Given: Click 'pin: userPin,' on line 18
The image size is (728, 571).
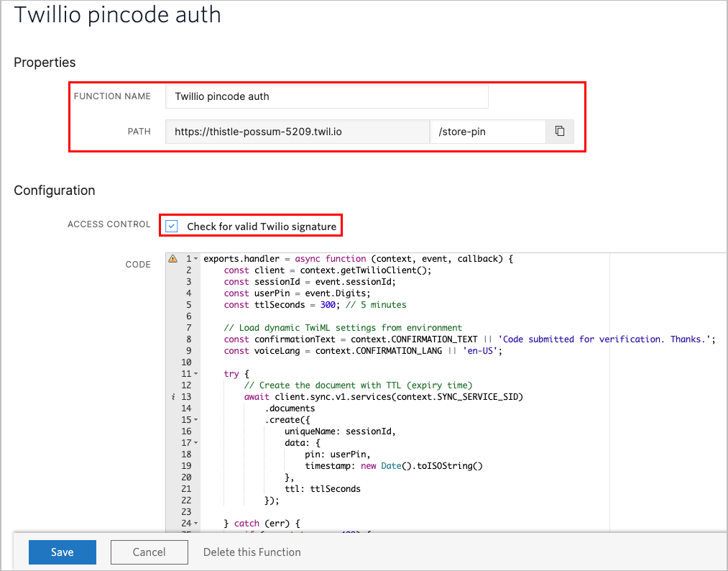Looking at the screenshot, I should (x=338, y=454).
